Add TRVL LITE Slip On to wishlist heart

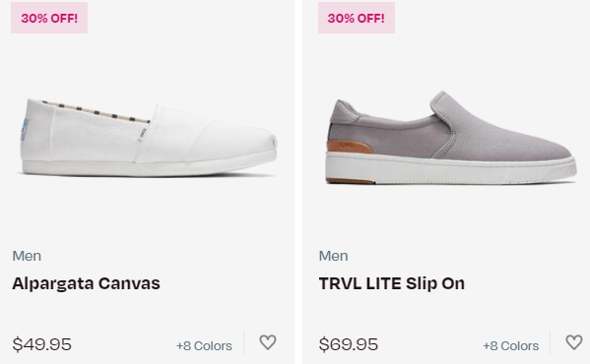574,342
